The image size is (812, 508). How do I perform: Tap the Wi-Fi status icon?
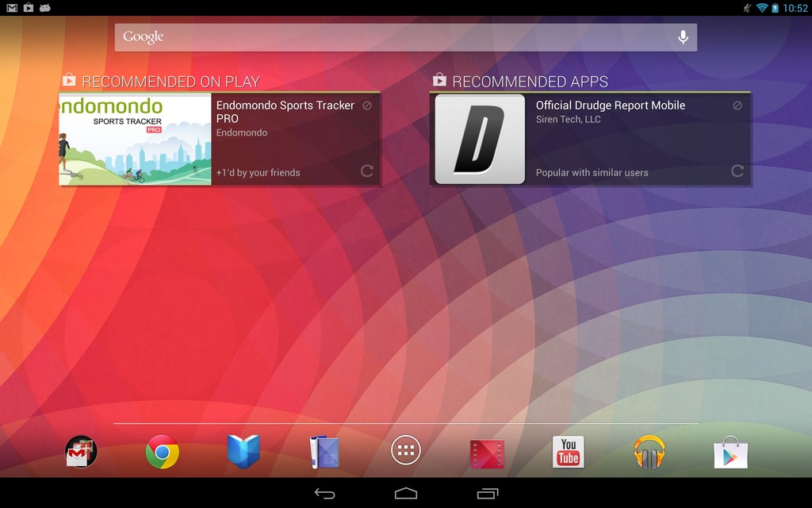tap(762, 8)
